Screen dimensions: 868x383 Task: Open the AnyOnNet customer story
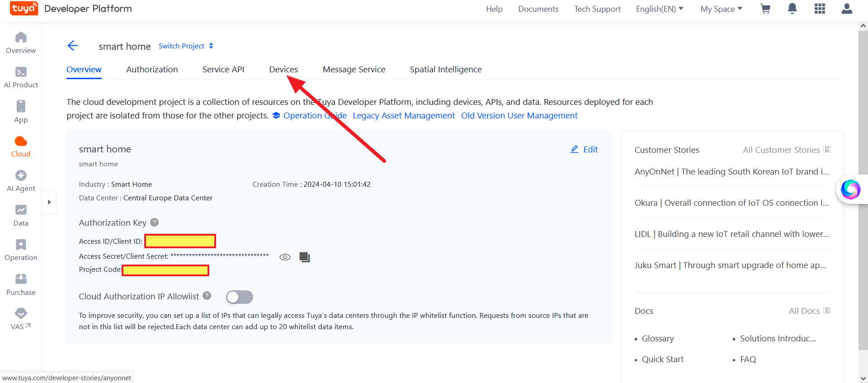(732, 172)
